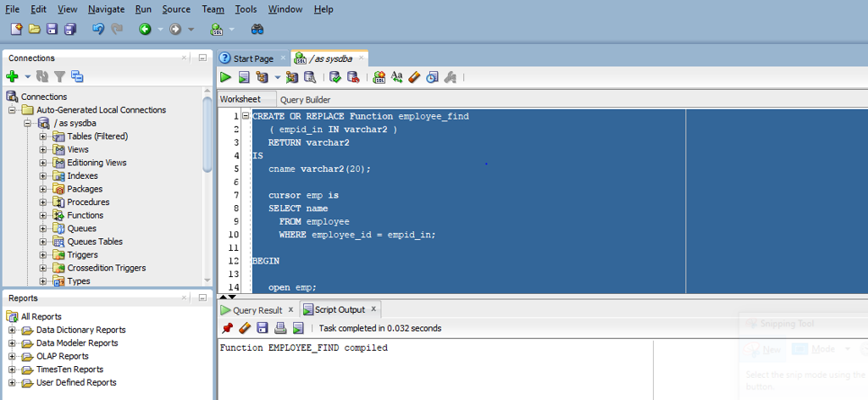This screenshot has height=400, width=868.
Task: Minimize the Reports panel
Action: 202,297
